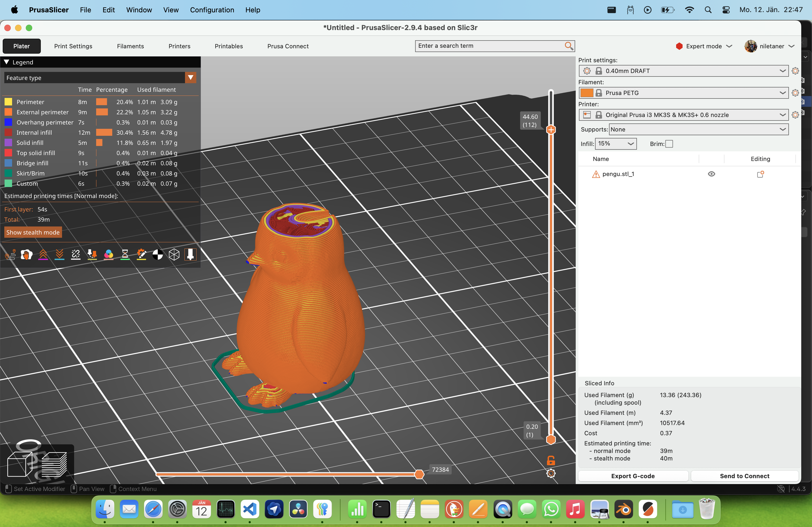Open macOS Spotlight search icon

pyautogui.click(x=708, y=10)
